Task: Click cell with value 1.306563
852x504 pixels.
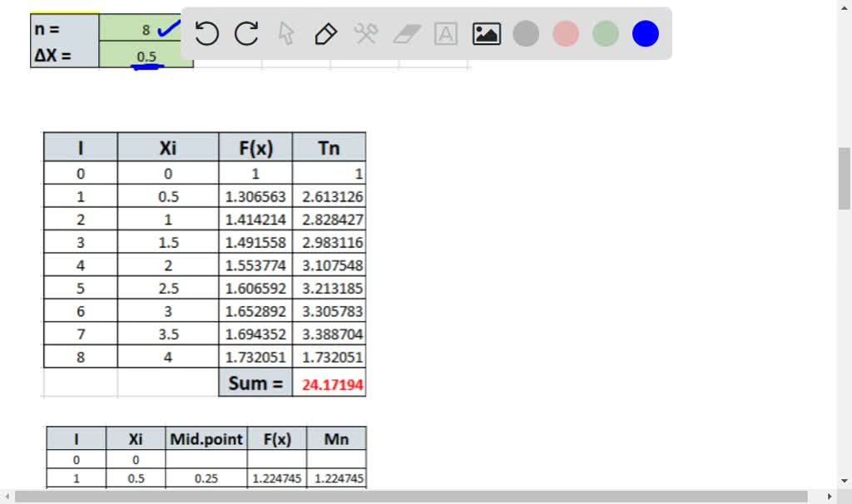Action: pyautogui.click(x=255, y=196)
